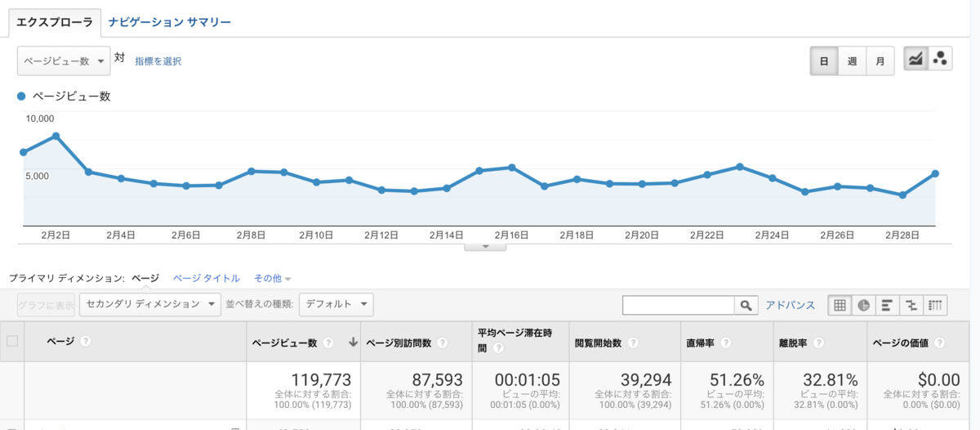The image size is (980, 430).
Task: Open help for ページの価値 column
Action: 939,343
